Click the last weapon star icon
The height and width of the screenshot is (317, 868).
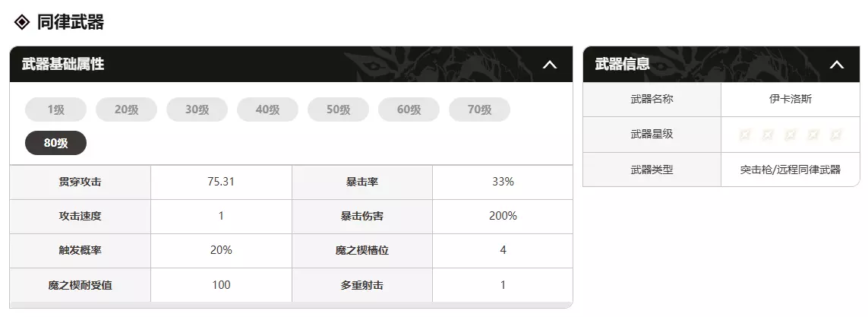click(835, 135)
